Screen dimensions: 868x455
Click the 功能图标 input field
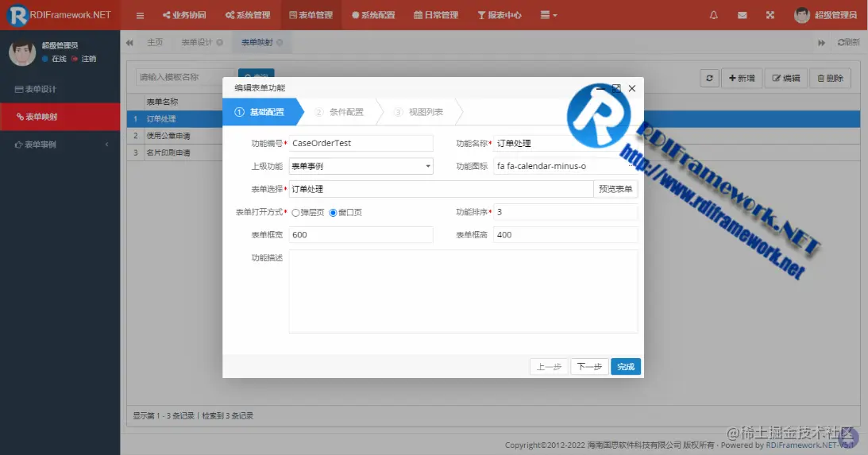click(565, 166)
